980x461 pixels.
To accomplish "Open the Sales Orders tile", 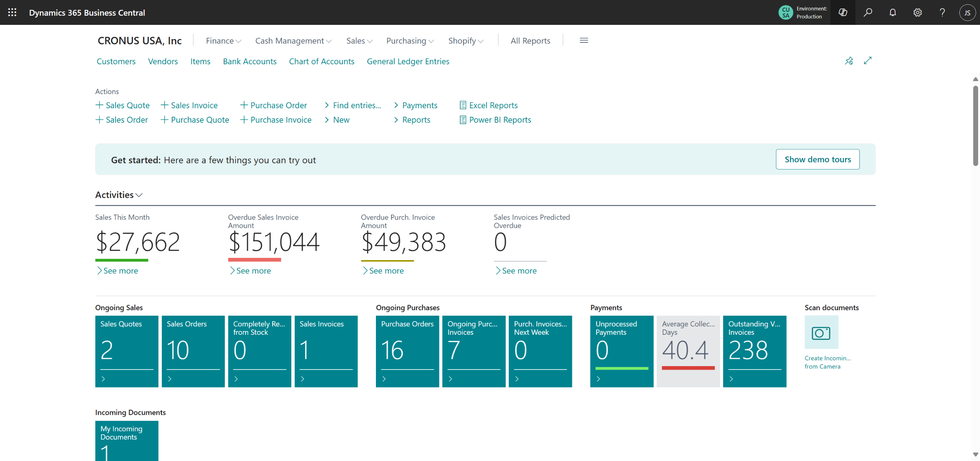I will [193, 351].
